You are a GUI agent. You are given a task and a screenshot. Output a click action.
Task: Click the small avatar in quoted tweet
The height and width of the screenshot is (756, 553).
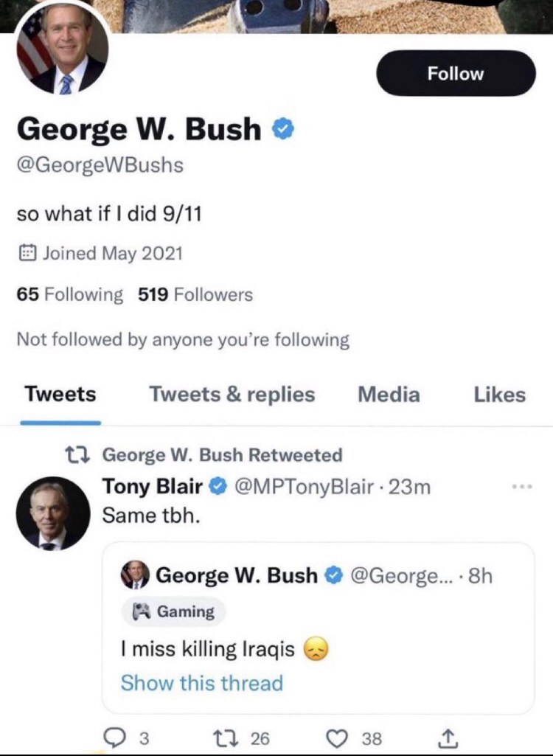(x=136, y=575)
